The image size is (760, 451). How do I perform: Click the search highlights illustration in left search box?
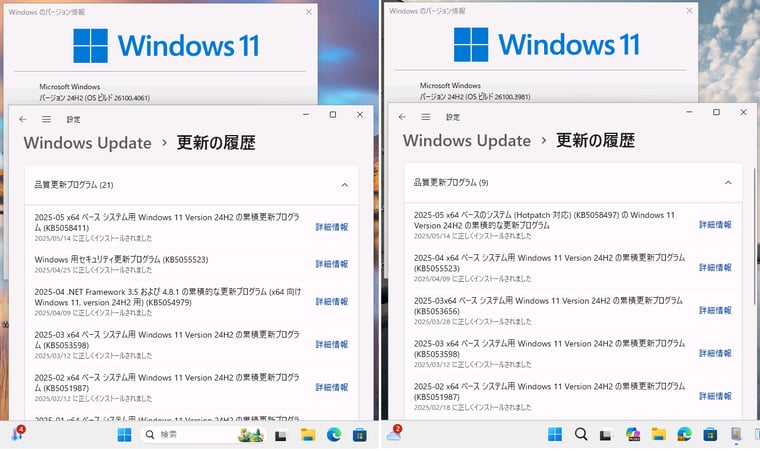click(x=251, y=435)
